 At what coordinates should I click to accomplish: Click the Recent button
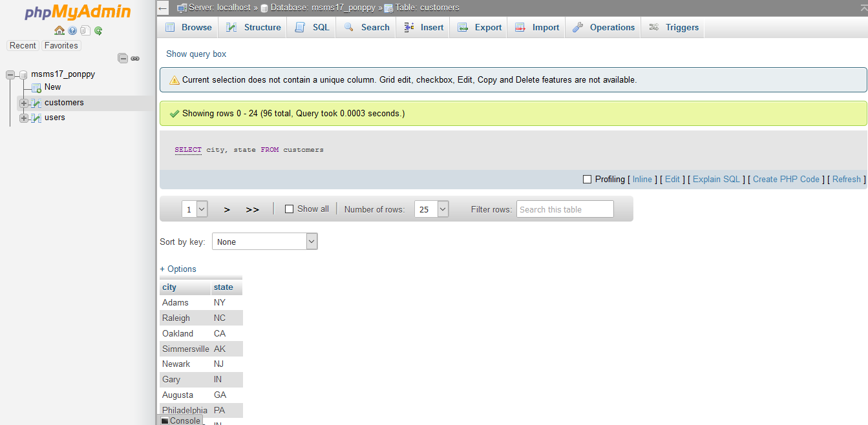tap(23, 46)
